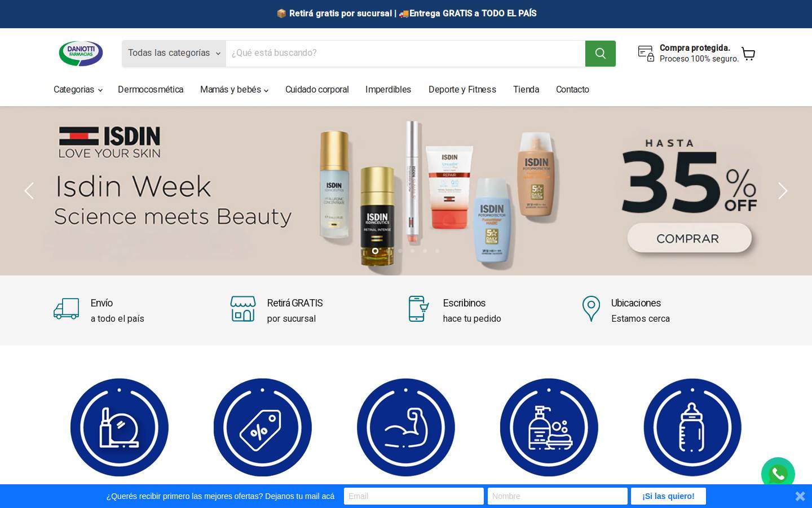
Task: Open the Todas las categorías dropdown
Action: coord(174,53)
